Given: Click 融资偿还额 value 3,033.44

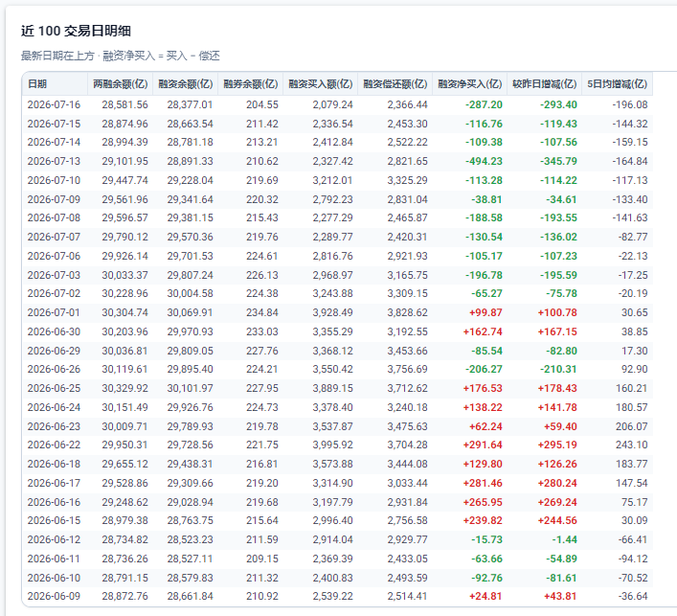Looking at the screenshot, I should pos(407,483).
